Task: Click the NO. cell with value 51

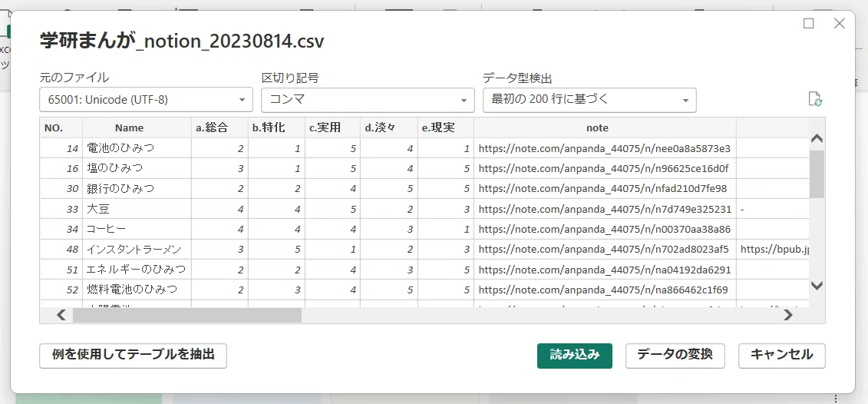Action: tap(61, 270)
